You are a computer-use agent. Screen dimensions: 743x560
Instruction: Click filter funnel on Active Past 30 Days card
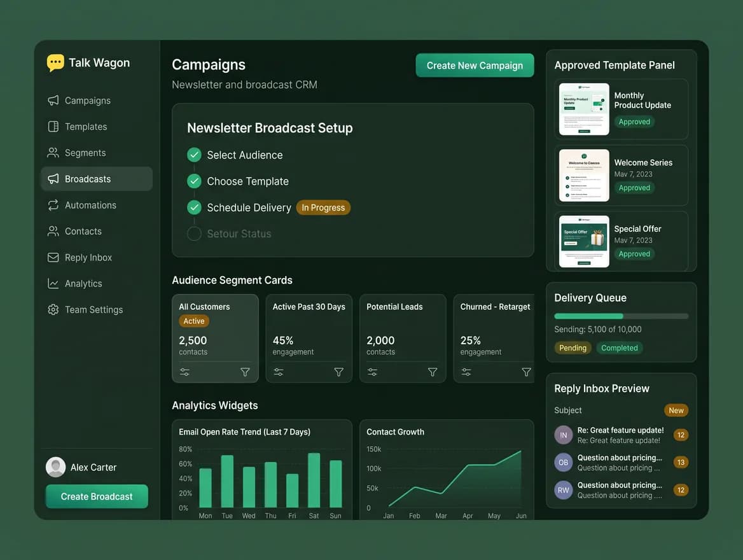tap(339, 372)
